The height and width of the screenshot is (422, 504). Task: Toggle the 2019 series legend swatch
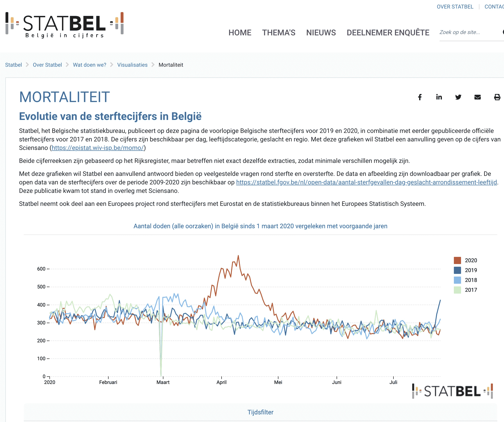[457, 270]
